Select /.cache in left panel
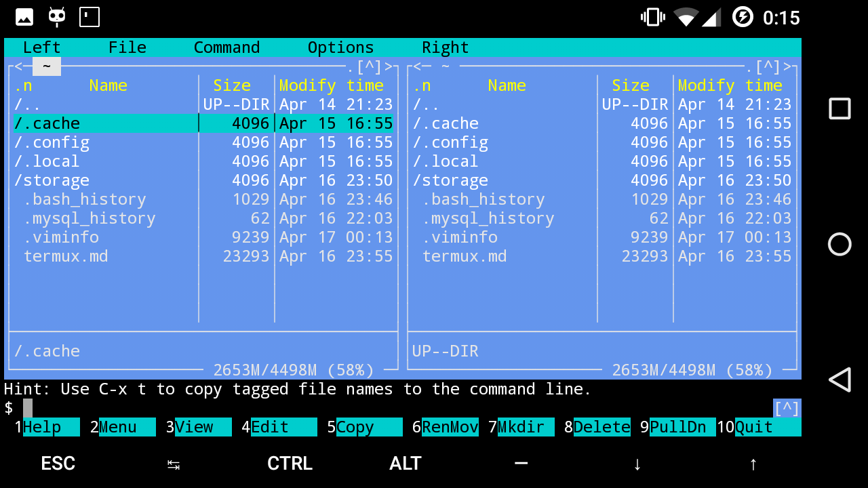The width and height of the screenshot is (868, 488). pos(203,123)
